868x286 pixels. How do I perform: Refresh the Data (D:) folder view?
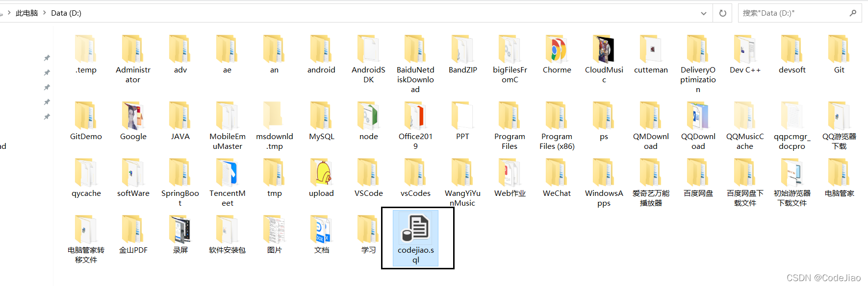point(722,13)
